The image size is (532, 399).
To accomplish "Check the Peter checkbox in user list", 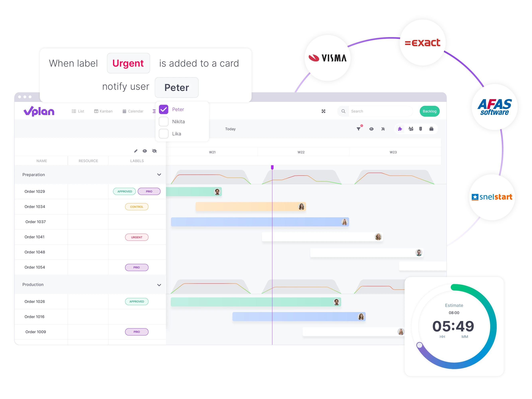I will (164, 109).
